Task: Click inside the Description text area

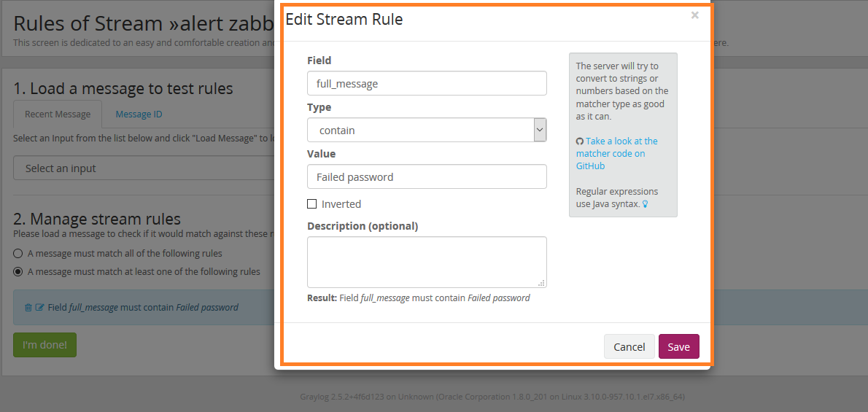Action: click(427, 262)
